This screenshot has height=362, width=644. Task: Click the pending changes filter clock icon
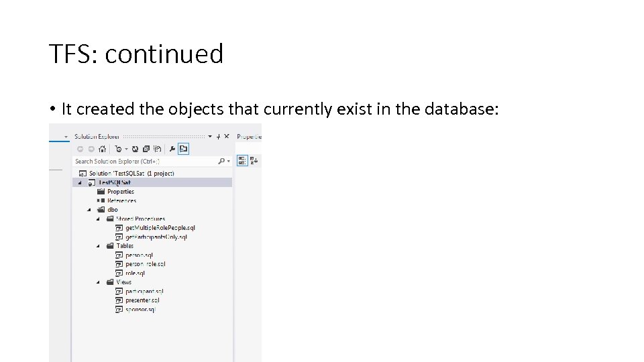click(x=118, y=149)
